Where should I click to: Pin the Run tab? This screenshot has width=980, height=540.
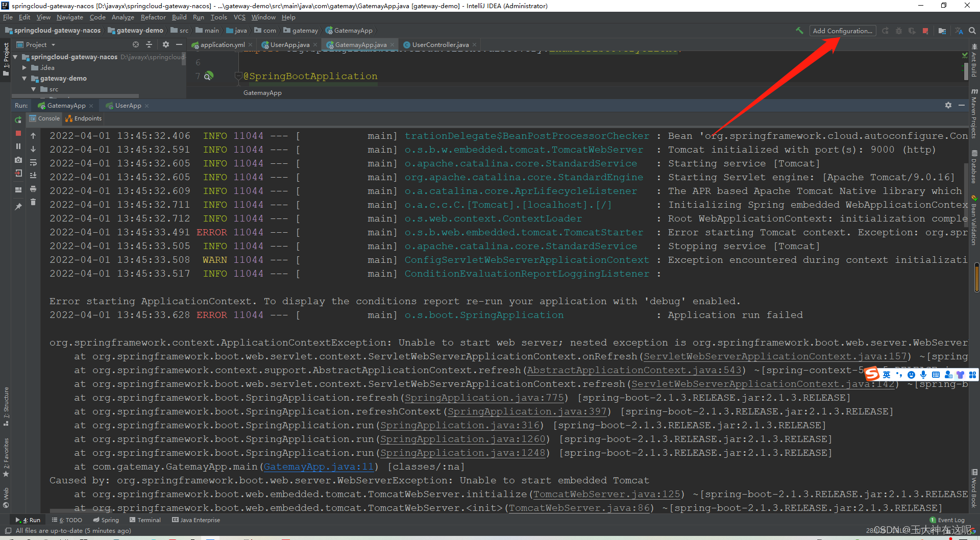pyautogui.click(x=18, y=206)
